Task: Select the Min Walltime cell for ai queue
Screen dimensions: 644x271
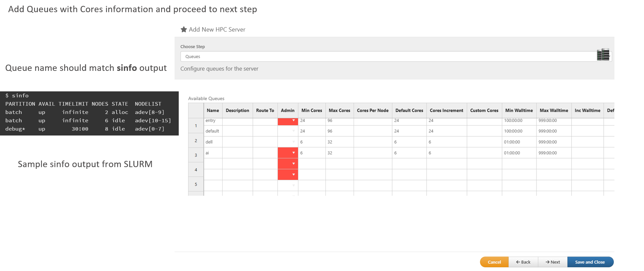Action: click(519, 153)
